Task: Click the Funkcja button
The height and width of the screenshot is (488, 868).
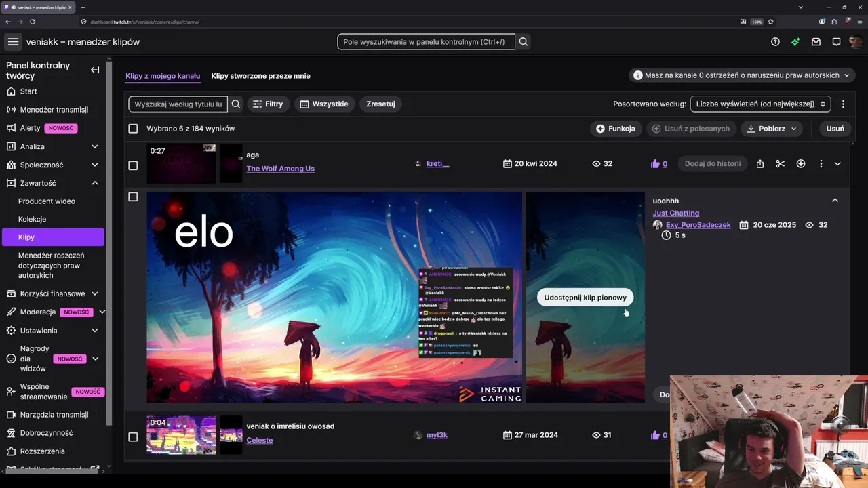Action: pyautogui.click(x=616, y=129)
